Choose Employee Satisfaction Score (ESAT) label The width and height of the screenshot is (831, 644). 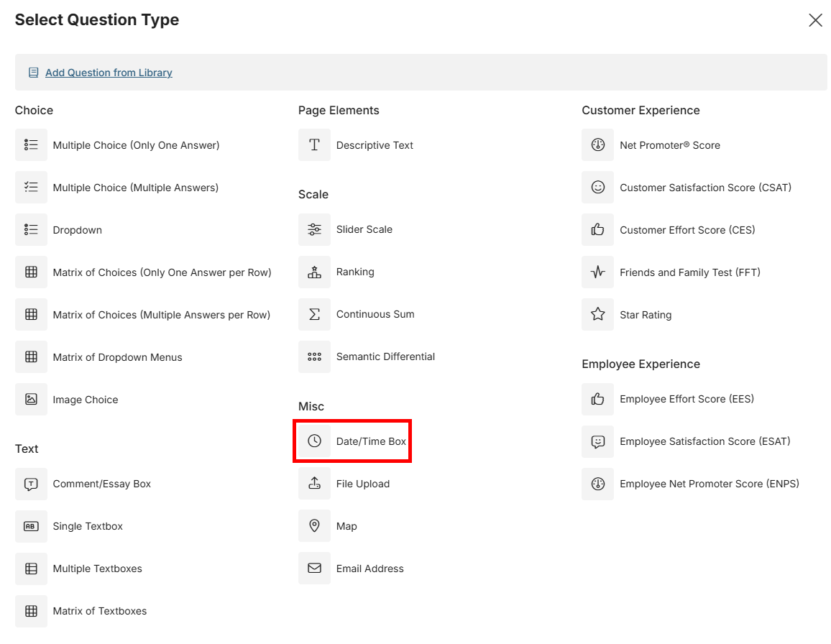click(x=705, y=441)
